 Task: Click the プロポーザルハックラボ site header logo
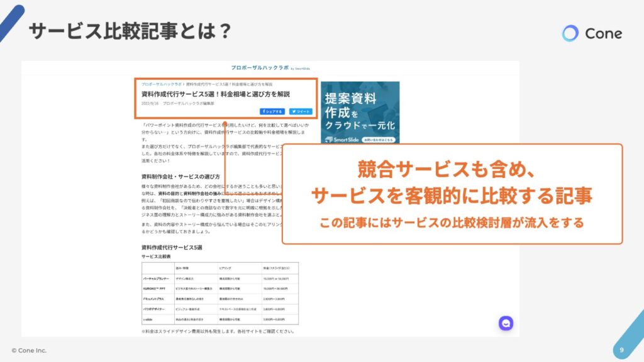[270, 68]
